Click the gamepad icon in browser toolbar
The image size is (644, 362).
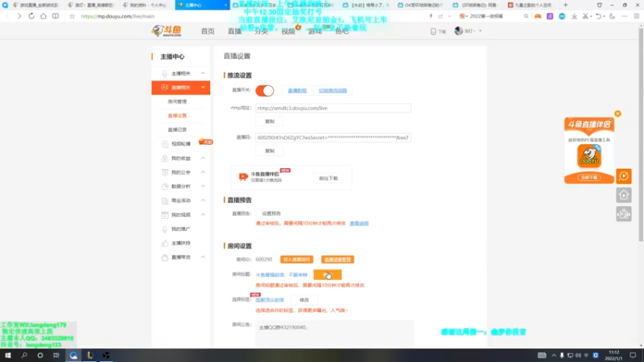(x=538, y=16)
